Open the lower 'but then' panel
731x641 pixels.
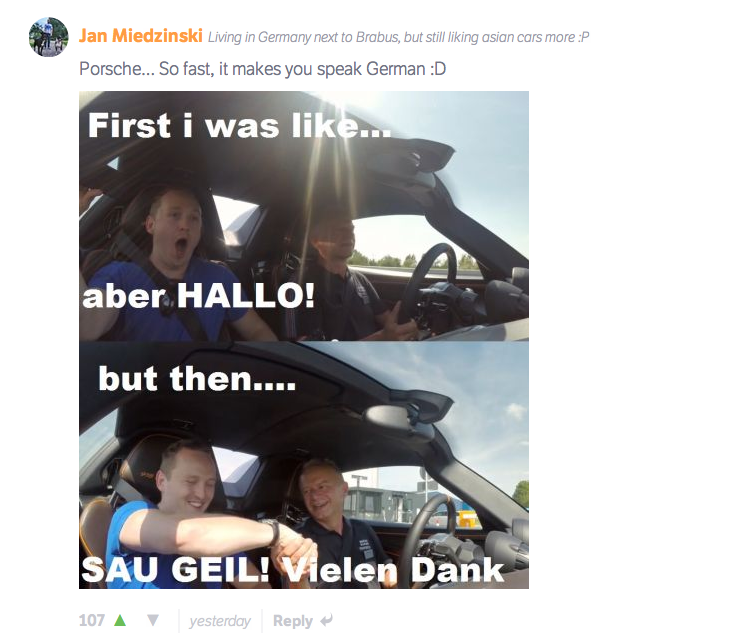[x=303, y=465]
